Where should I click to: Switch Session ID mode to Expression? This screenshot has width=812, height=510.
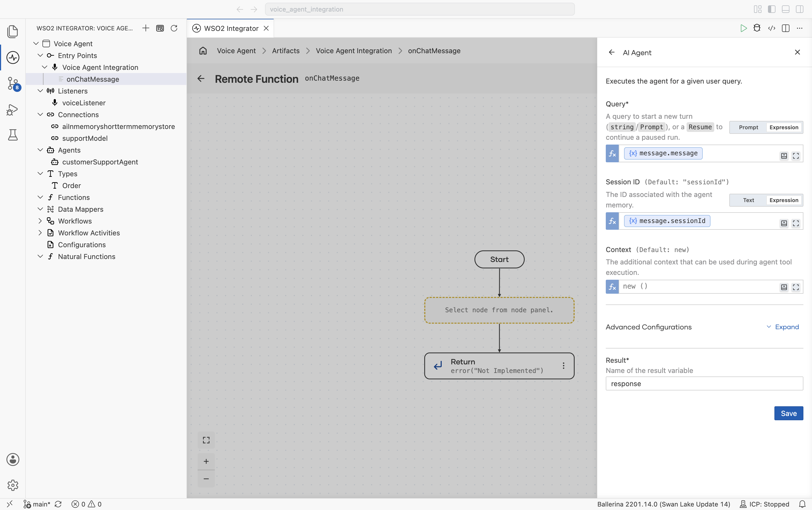[x=784, y=200]
